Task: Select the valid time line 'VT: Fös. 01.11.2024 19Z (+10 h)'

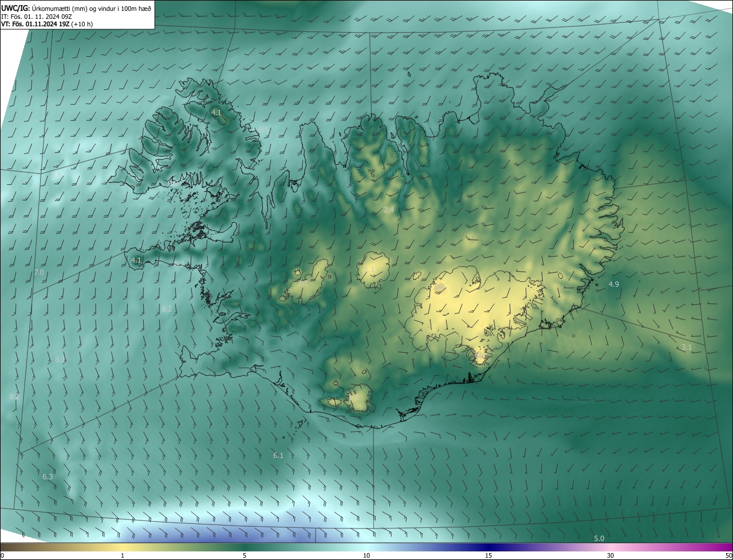Action: click(47, 24)
